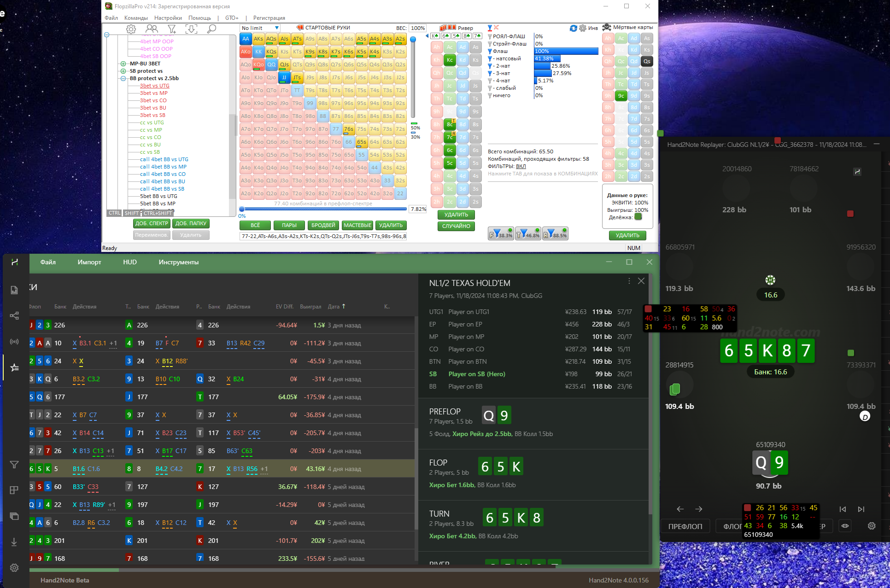890x588 pixels.
Task: Toggle the eye visibility button in replayer
Action: (x=845, y=526)
